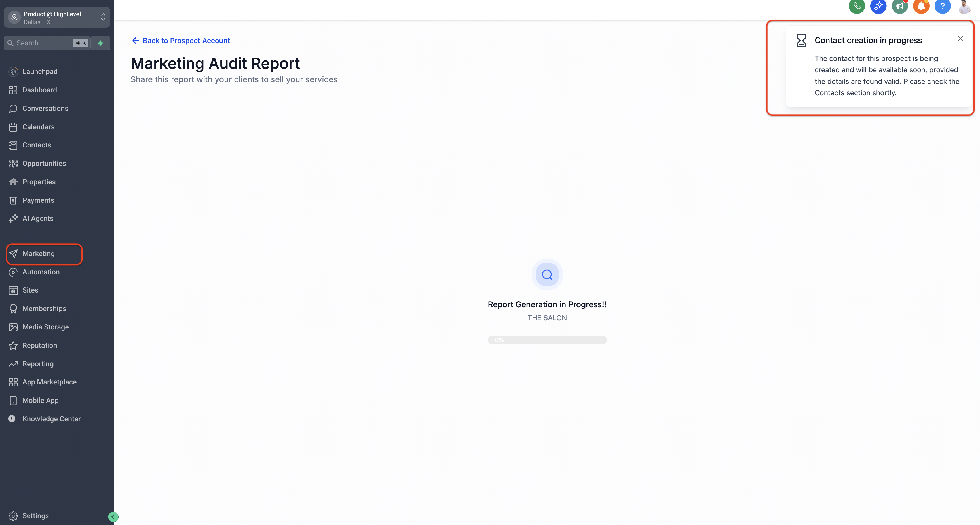Collapse sidebar with green chevron button
This screenshot has height=525, width=980.
(x=113, y=516)
